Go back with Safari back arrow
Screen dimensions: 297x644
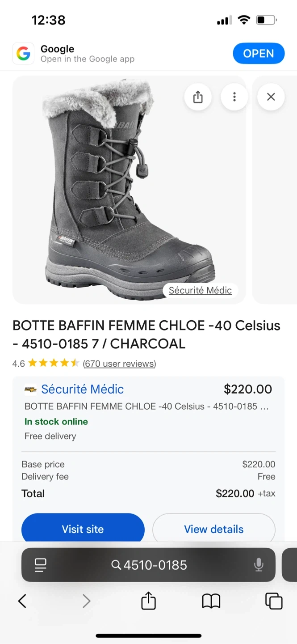coord(22,601)
